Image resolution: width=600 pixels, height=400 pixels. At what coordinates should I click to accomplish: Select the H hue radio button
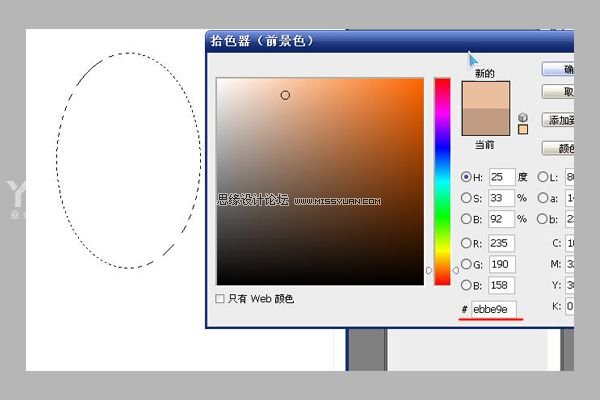[466, 177]
